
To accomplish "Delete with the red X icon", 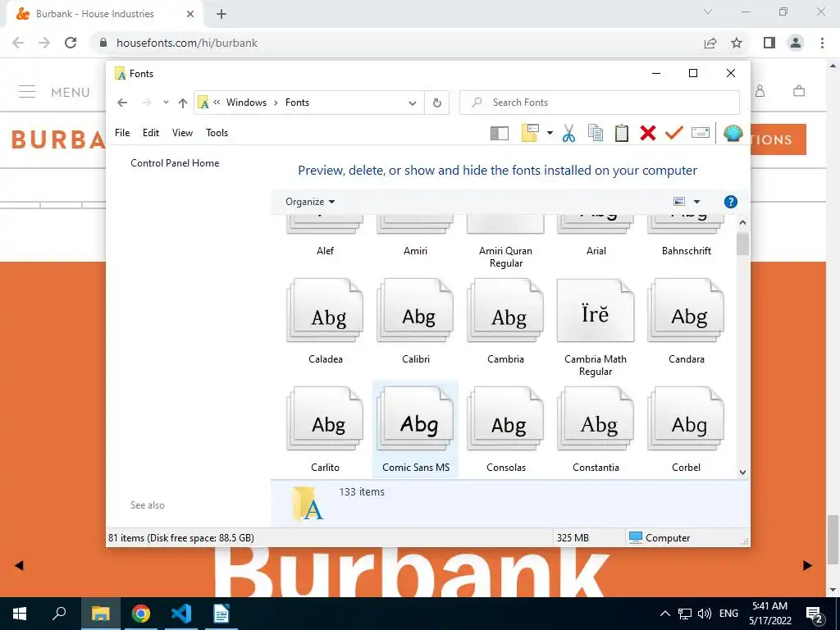I will point(648,133).
